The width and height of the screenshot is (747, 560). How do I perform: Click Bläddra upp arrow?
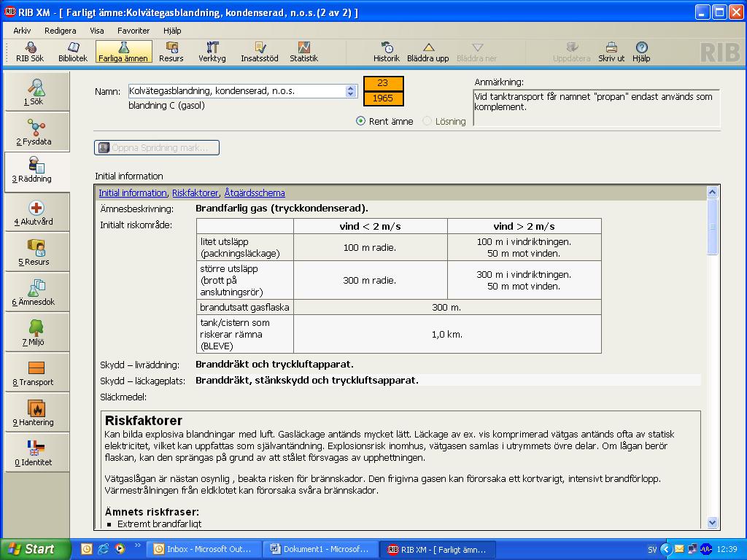[x=427, y=52]
